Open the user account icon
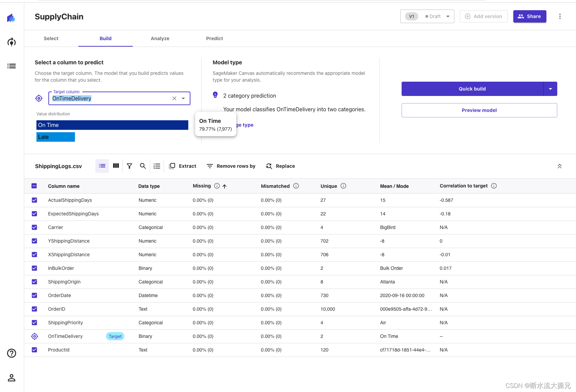576x392 pixels. (x=12, y=378)
